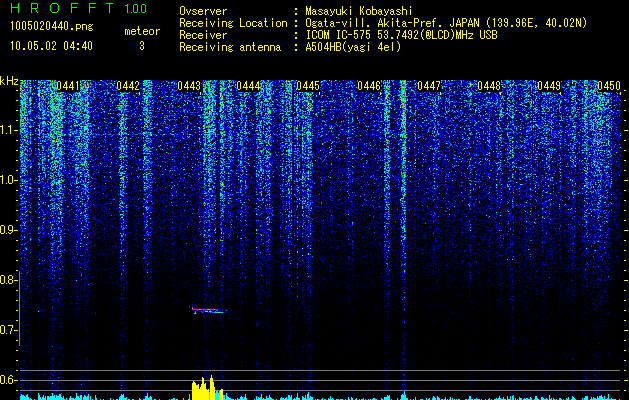Viewport: 629px width, 400px height.
Task: Click the Receiving antenna field label
Action: 230,47
